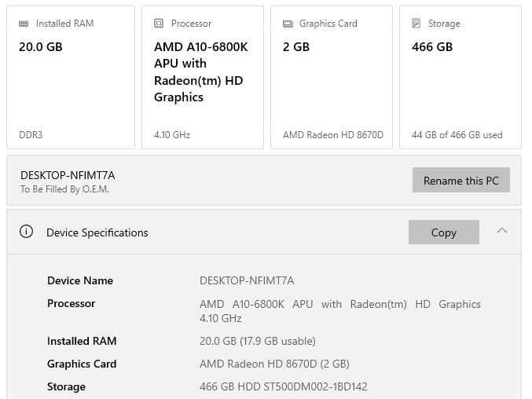Image resolution: width=532 pixels, height=399 pixels.
Task: Copy the device specifications
Action: pos(443,232)
